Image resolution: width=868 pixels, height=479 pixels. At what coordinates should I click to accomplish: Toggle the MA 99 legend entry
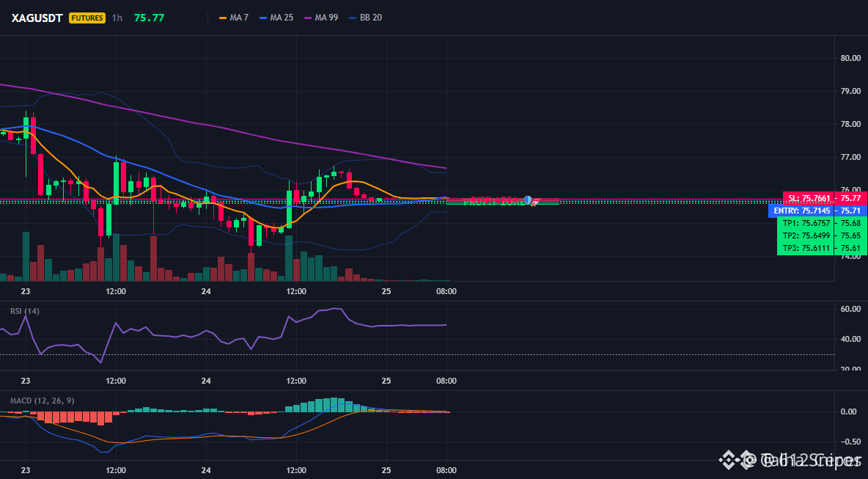pos(321,18)
